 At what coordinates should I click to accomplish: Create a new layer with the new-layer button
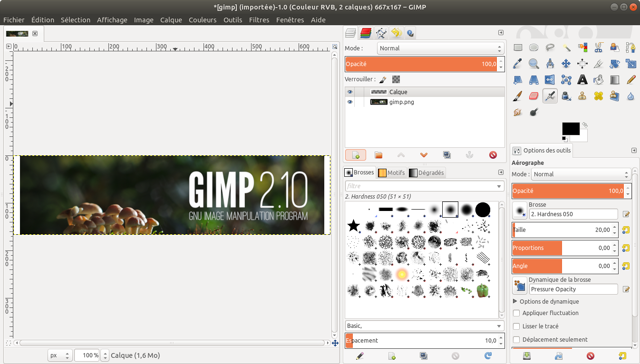tap(356, 155)
